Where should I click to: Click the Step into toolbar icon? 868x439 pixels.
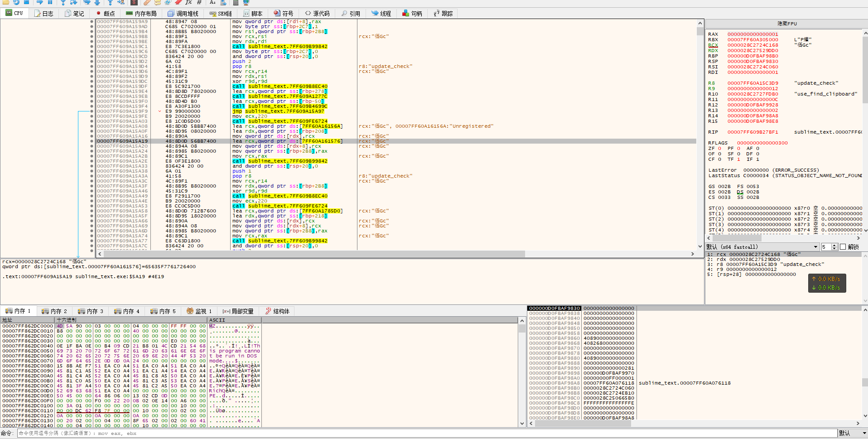pyautogui.click(x=63, y=2)
